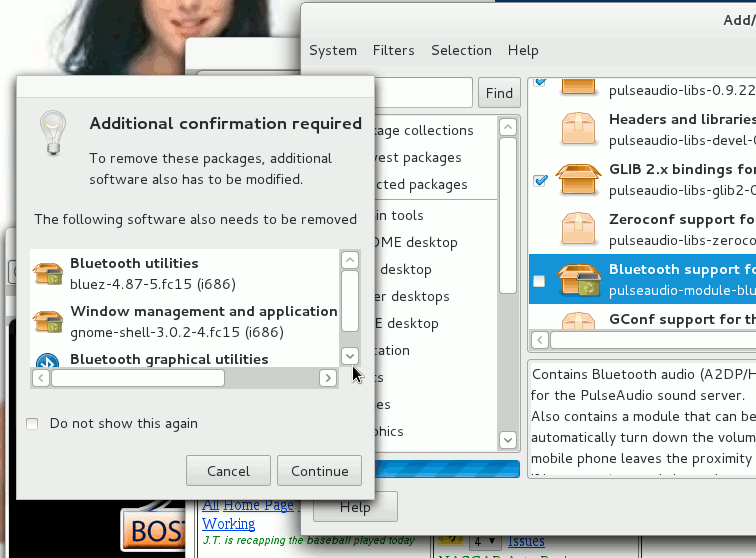Click the lightbulb icon in confirmation dialog
Screen dimensions: 756x558
53,133
